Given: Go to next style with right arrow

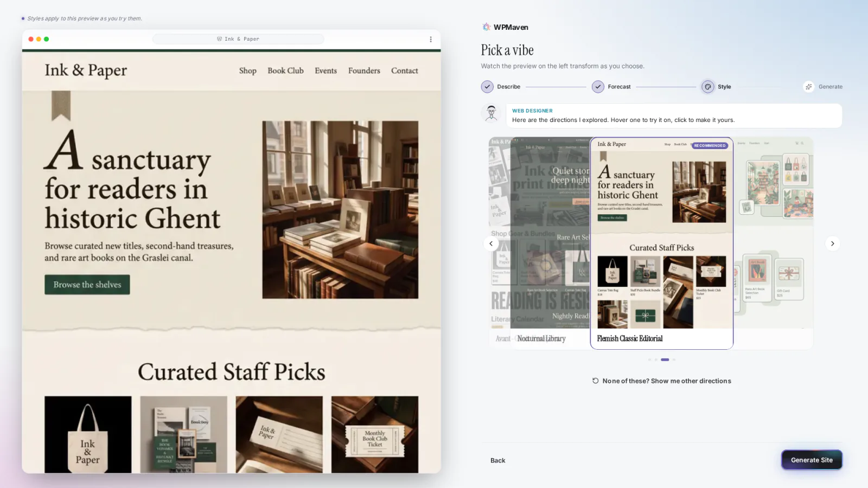Looking at the screenshot, I should [833, 243].
